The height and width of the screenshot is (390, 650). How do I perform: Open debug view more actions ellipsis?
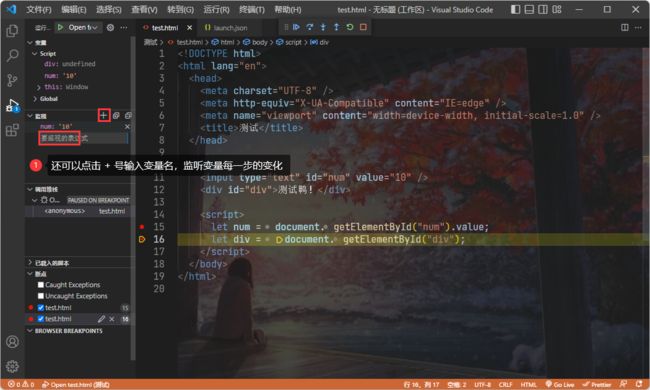[x=124, y=27]
